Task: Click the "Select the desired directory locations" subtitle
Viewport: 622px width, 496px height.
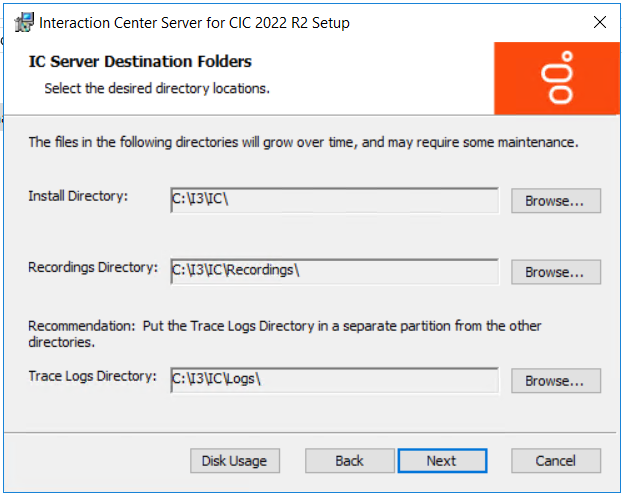Action: 157,89
